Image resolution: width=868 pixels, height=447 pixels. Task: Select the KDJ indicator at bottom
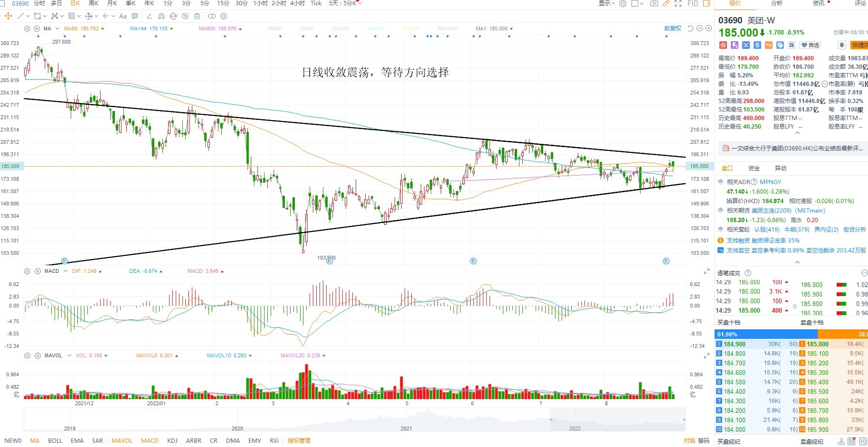pos(172,441)
